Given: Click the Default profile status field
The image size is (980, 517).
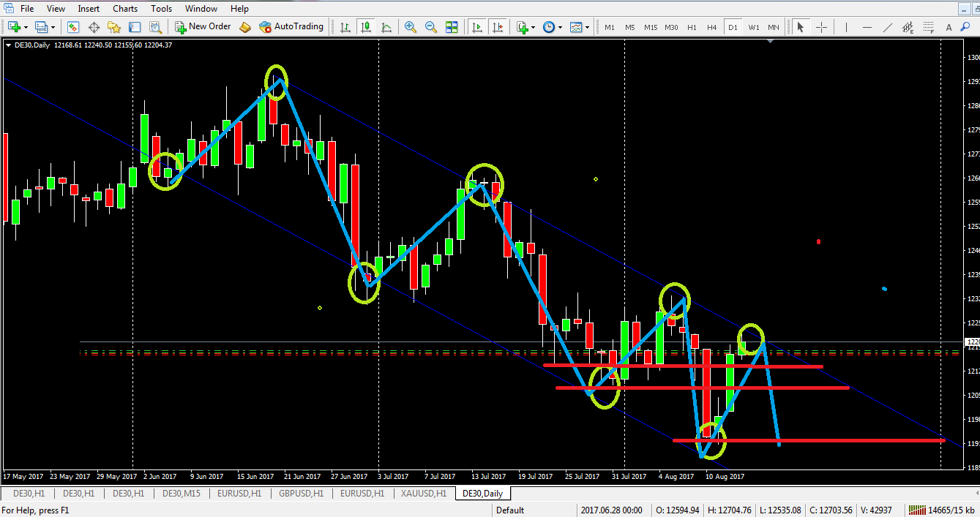Looking at the screenshot, I should point(510,510).
